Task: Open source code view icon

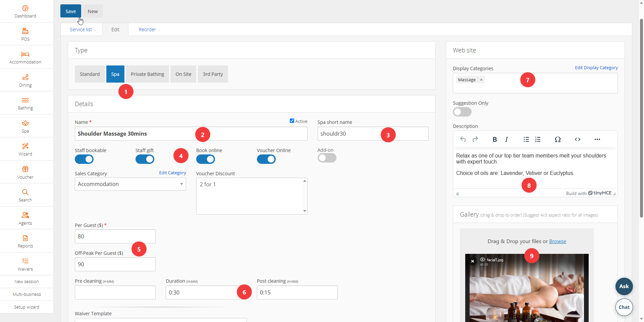Action: point(578,139)
